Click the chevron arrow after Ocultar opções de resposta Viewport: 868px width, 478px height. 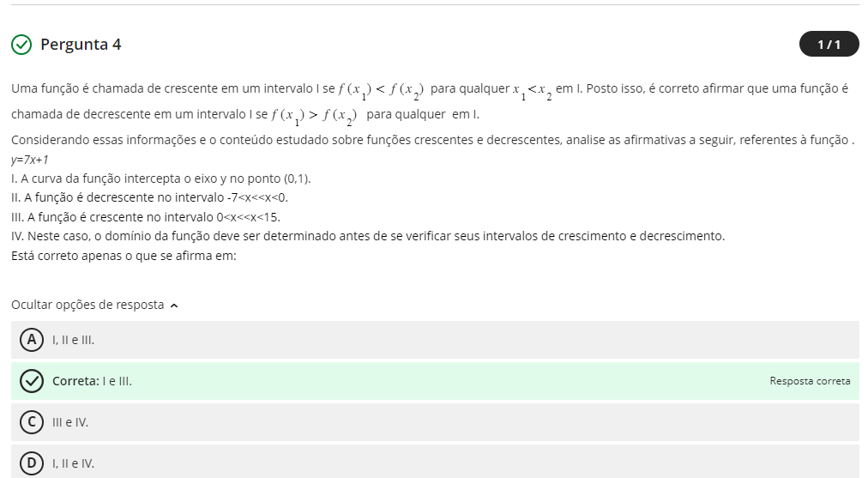(x=175, y=306)
